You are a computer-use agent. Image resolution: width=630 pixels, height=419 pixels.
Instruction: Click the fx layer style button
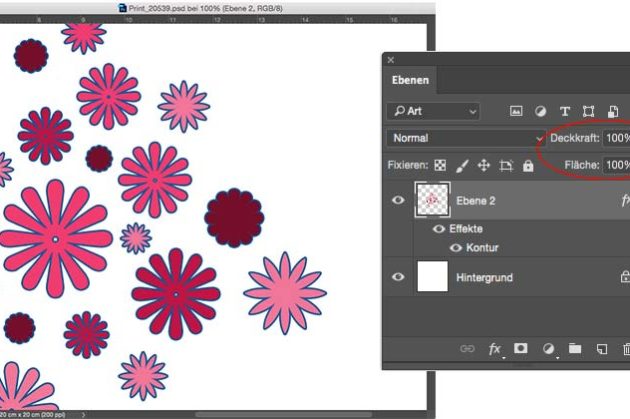click(x=494, y=349)
